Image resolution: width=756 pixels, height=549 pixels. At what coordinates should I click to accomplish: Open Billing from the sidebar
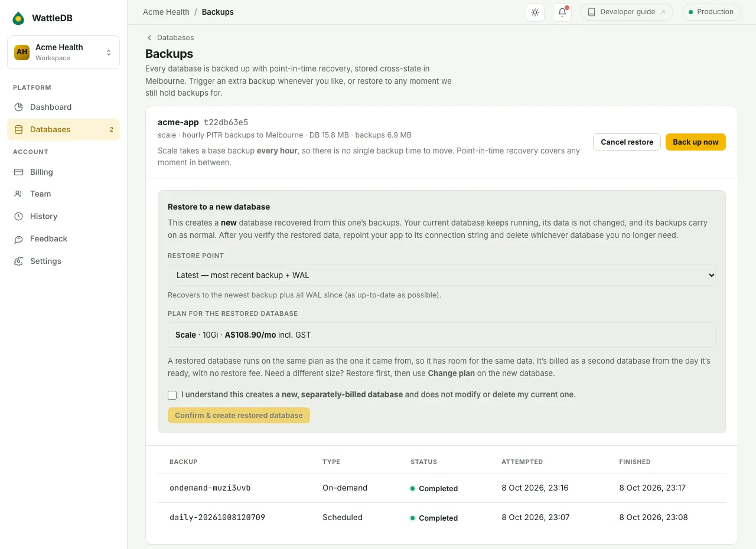coord(64,172)
